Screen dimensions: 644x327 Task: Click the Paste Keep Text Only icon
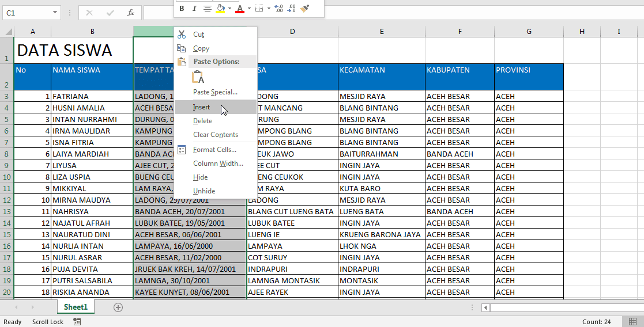point(198,77)
